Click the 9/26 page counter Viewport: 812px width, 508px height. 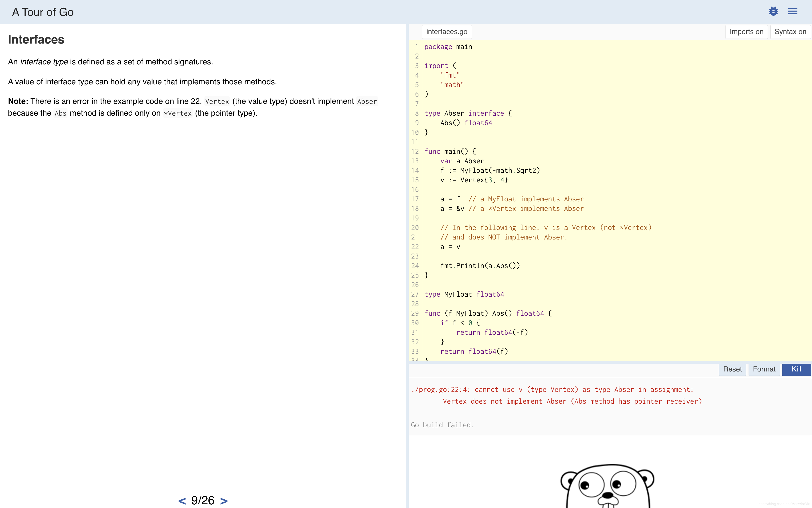tap(203, 500)
